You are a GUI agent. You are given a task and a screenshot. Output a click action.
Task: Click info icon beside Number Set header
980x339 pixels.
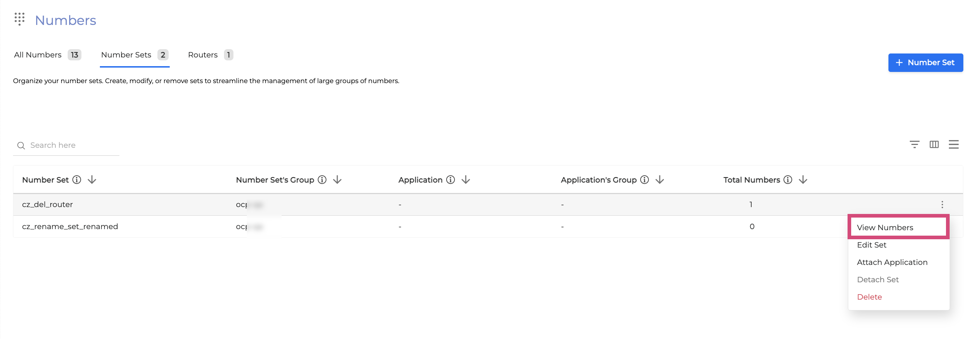pos(77,180)
